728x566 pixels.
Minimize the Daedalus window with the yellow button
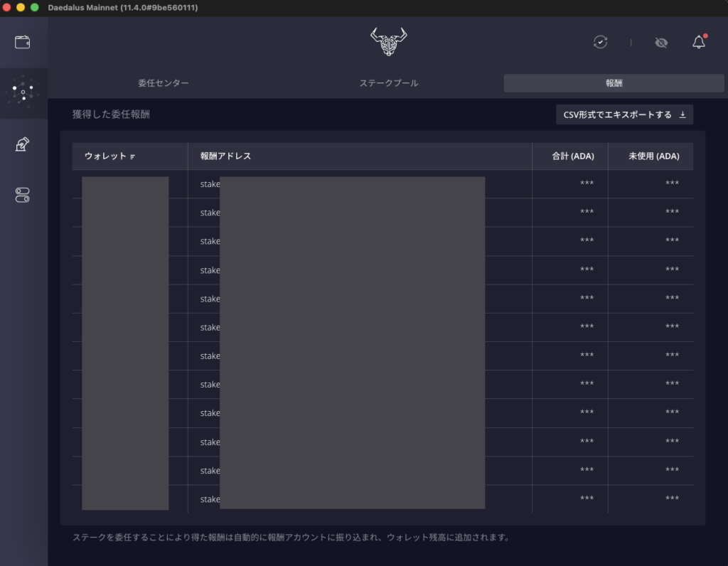(21, 7)
